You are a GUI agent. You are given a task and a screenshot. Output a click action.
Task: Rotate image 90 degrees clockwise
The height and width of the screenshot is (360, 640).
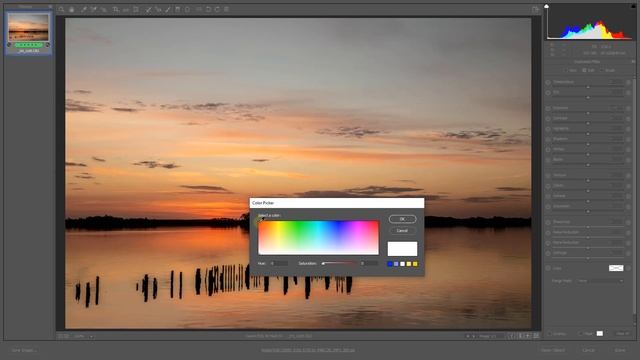tap(217, 9)
